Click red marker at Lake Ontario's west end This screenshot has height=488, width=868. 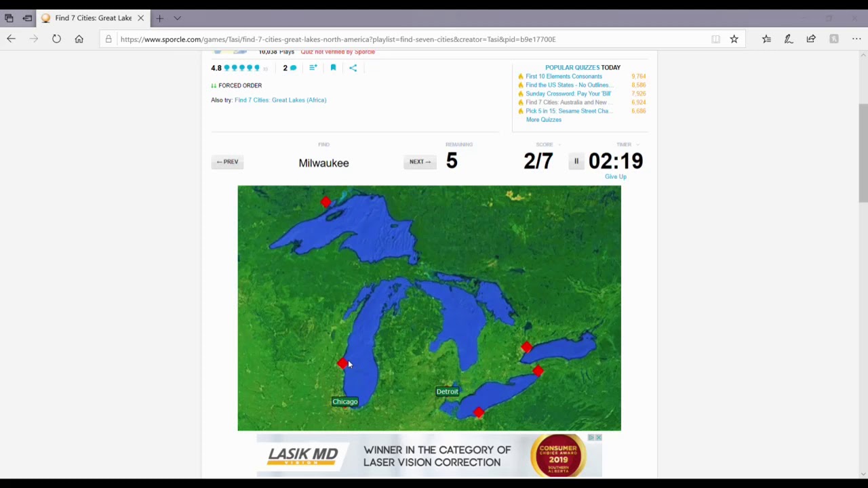527,348
